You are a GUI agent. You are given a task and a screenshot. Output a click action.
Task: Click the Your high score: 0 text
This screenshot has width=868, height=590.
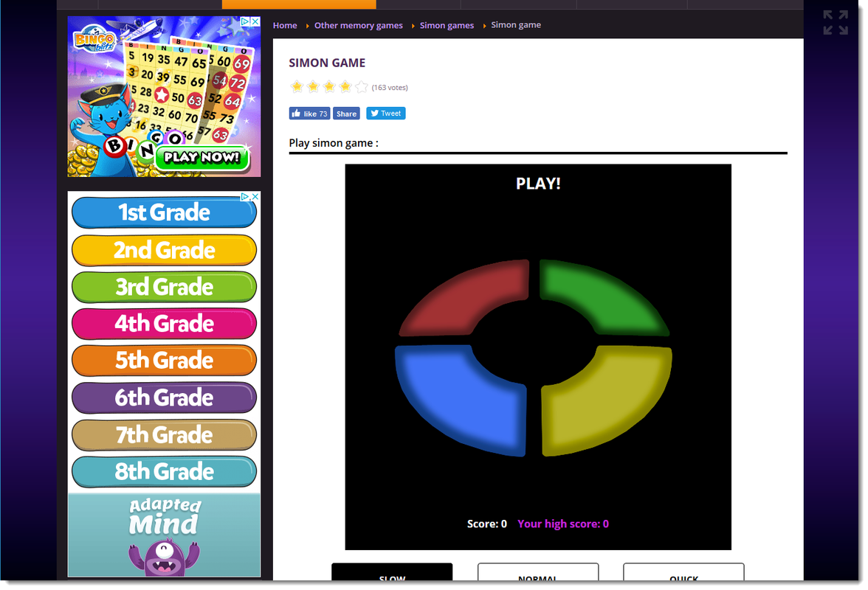[563, 524]
